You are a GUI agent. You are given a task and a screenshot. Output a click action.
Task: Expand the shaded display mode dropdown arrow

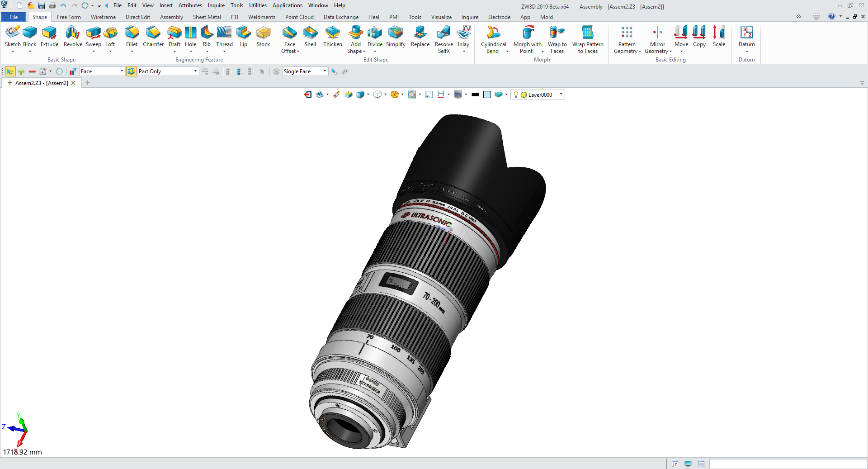pyautogui.click(x=368, y=95)
